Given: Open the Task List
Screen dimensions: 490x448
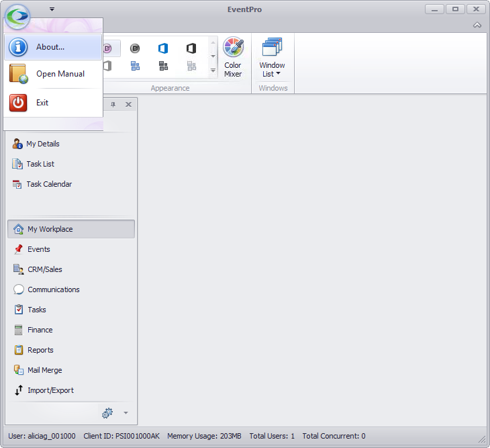Looking at the screenshot, I should pyautogui.click(x=33, y=164).
